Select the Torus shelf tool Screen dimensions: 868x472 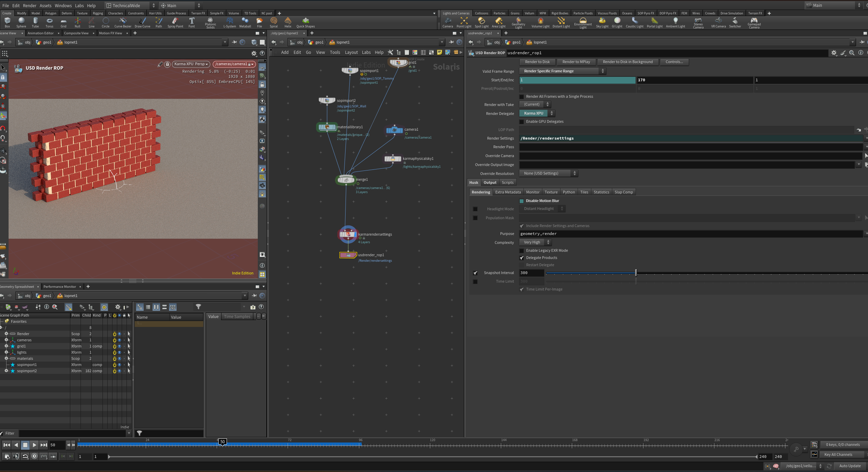click(x=49, y=23)
